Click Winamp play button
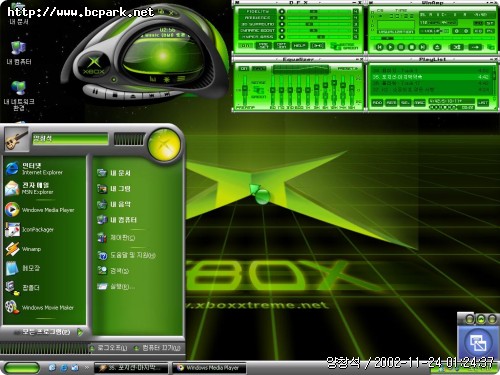The height and width of the screenshot is (375, 500). (390, 47)
